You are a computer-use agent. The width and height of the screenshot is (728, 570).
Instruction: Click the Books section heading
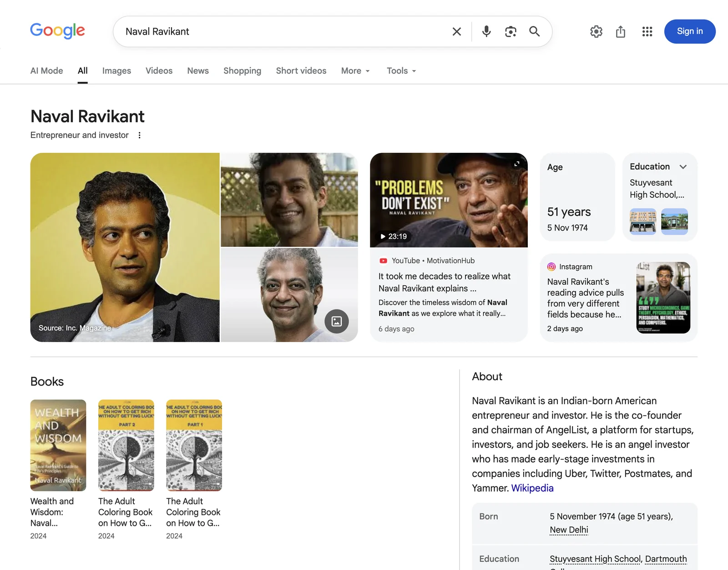tap(47, 381)
